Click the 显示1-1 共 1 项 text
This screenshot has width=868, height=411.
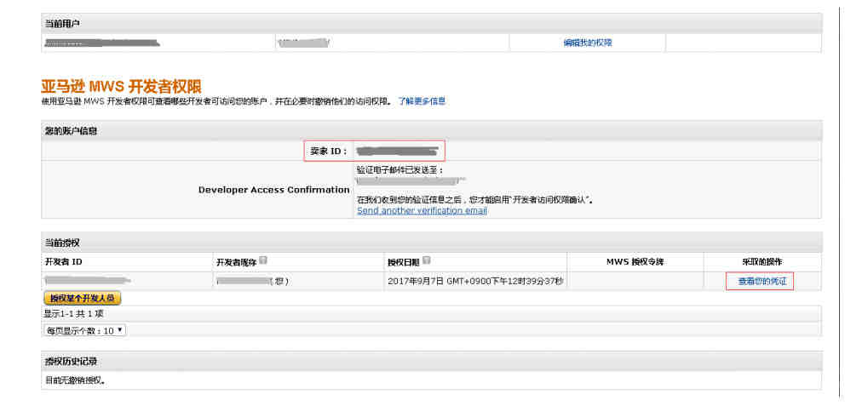coord(73,314)
